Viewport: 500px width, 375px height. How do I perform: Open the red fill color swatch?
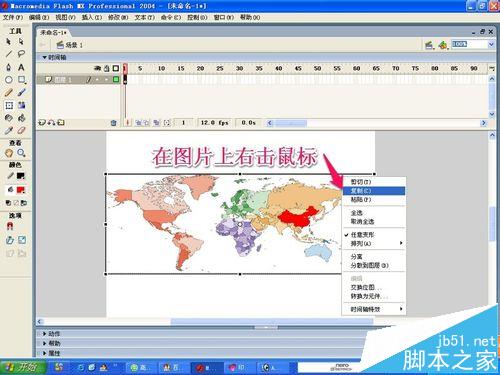click(x=21, y=190)
